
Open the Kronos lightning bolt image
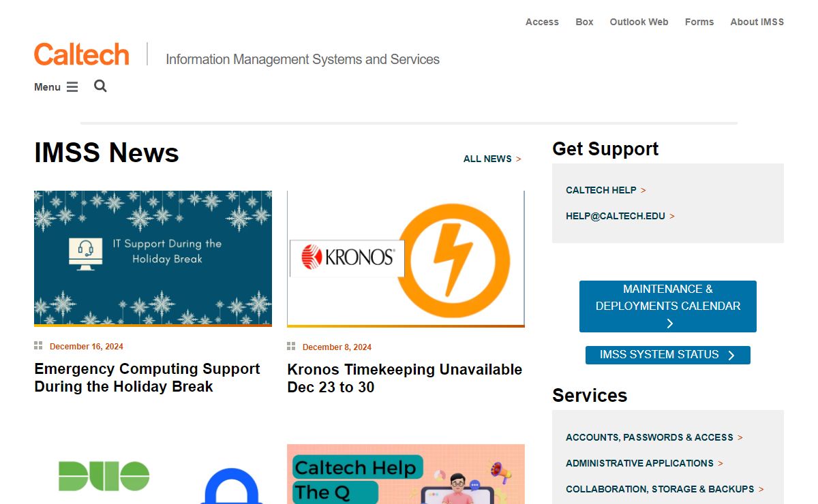[x=406, y=259]
